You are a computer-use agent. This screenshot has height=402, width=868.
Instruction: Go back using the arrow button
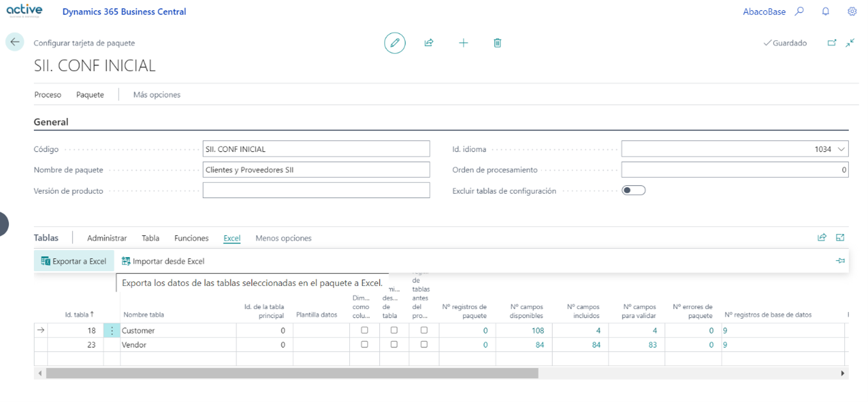15,42
